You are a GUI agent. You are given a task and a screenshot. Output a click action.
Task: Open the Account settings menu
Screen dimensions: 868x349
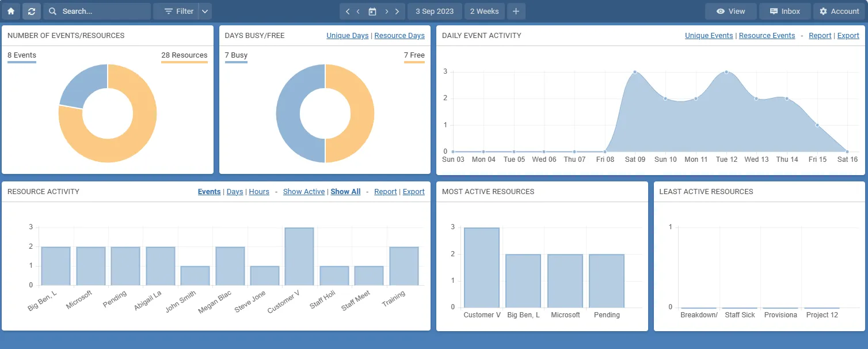click(839, 12)
